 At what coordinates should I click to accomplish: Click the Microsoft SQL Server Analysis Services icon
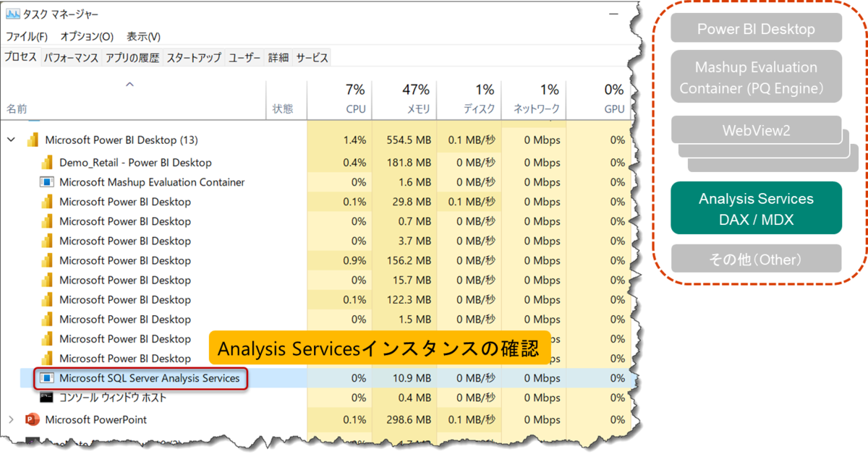click(46, 378)
